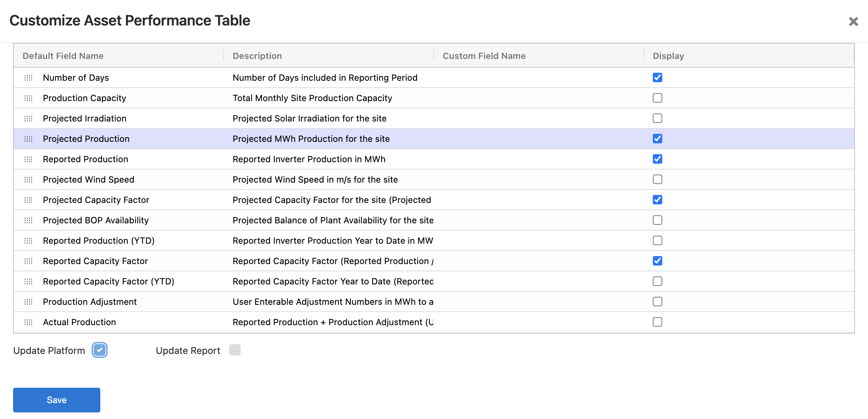
Task: Click Custom Field Name cell for Projected Production
Action: pyautogui.click(x=538, y=139)
